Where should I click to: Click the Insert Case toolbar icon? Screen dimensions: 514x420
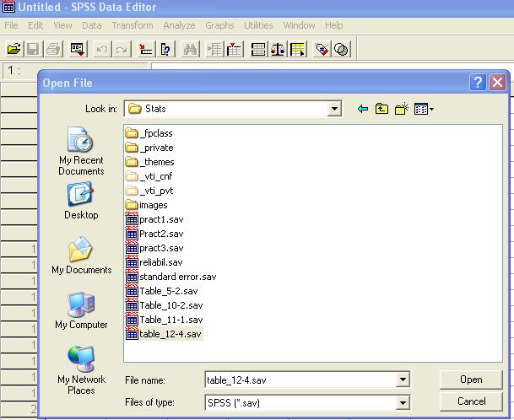[x=214, y=50]
